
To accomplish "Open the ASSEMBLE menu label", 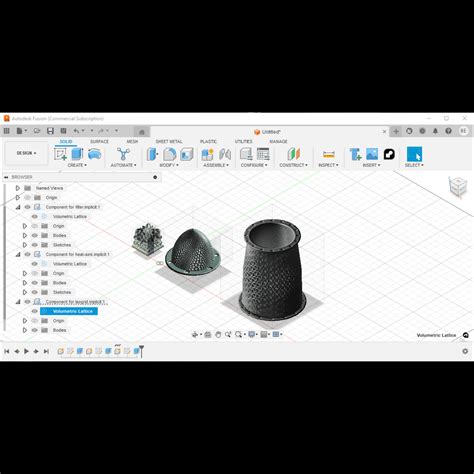I will point(216,165).
